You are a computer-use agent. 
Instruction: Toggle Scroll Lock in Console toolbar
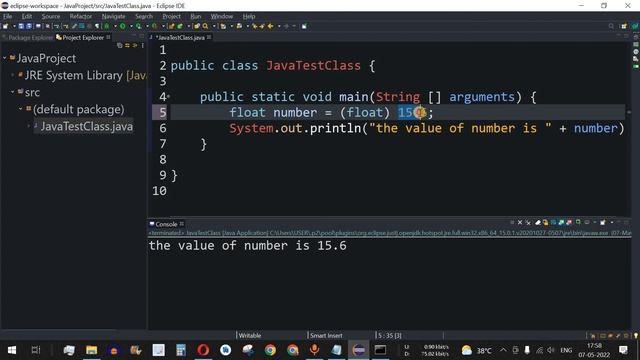click(545, 222)
